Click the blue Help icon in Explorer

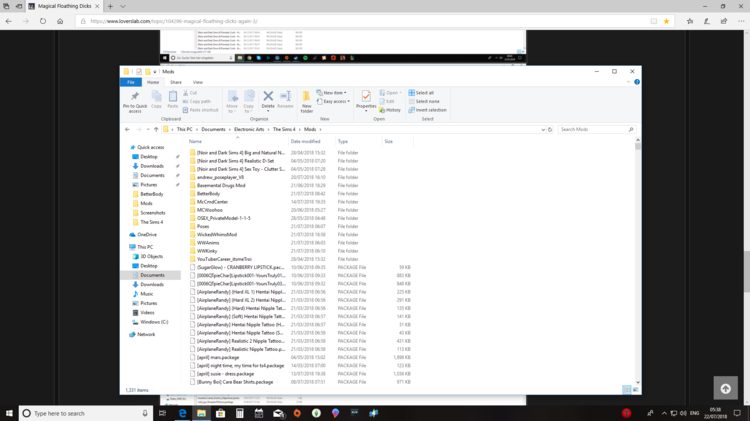pyautogui.click(x=637, y=82)
